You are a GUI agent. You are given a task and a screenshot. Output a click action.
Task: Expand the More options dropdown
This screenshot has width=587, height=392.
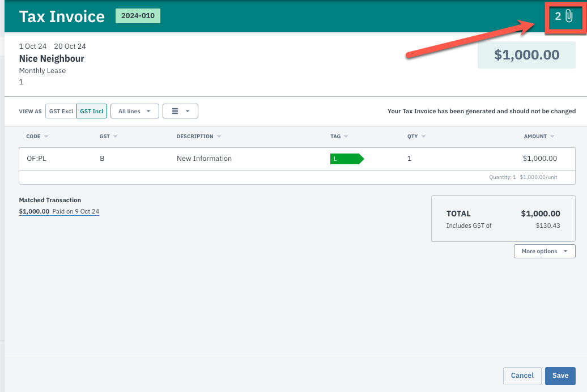pos(545,251)
